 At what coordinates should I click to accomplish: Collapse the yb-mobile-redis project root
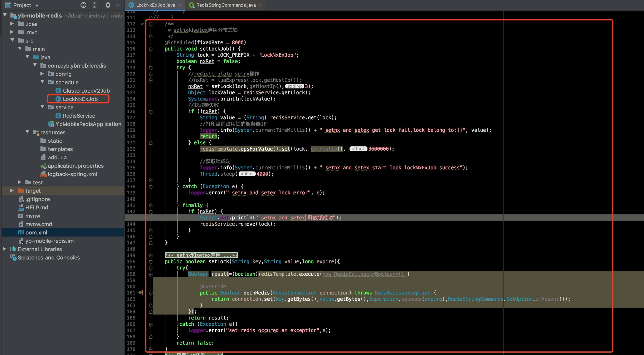coord(5,15)
